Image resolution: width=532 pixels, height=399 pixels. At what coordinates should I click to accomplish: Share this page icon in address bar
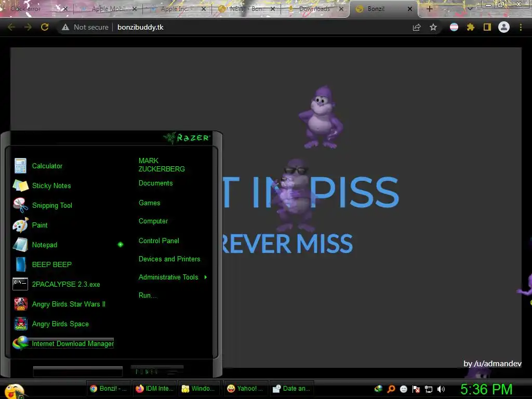[417, 27]
